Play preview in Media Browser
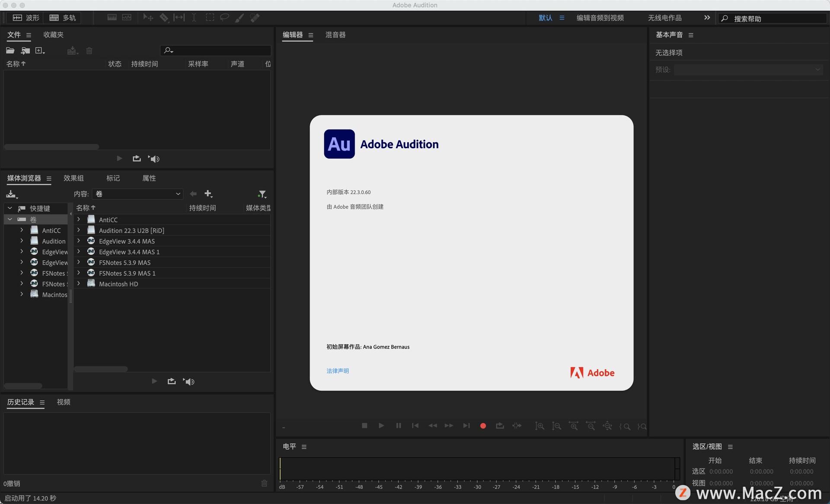 pos(154,381)
